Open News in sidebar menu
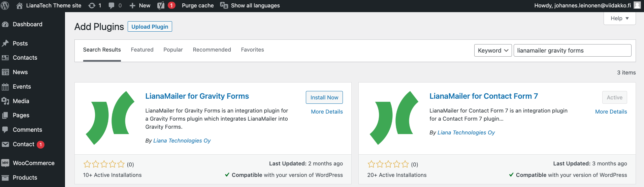The height and width of the screenshot is (187, 644). [x=20, y=72]
